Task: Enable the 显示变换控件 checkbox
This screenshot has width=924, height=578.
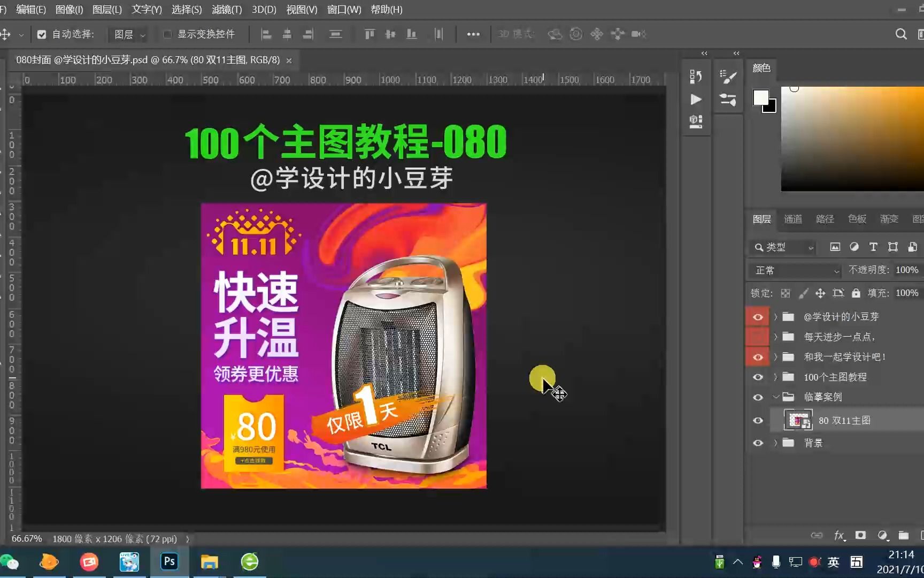Action: point(167,34)
